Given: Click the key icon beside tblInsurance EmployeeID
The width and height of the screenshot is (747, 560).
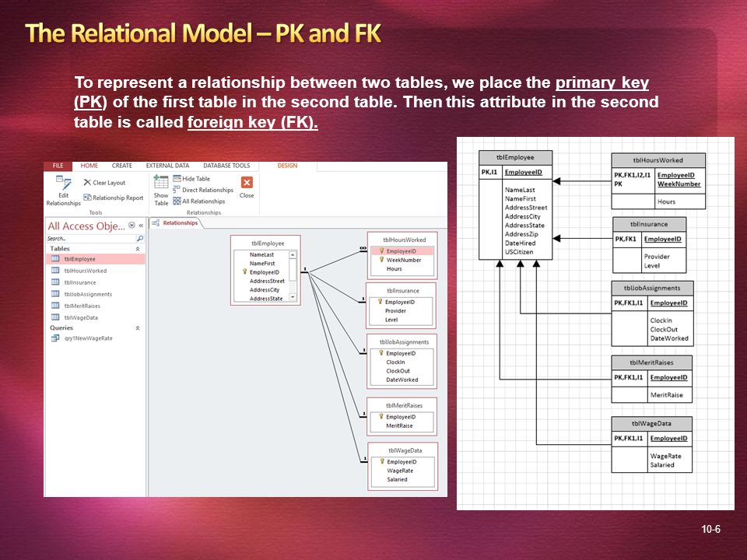Looking at the screenshot, I should coord(381,302).
